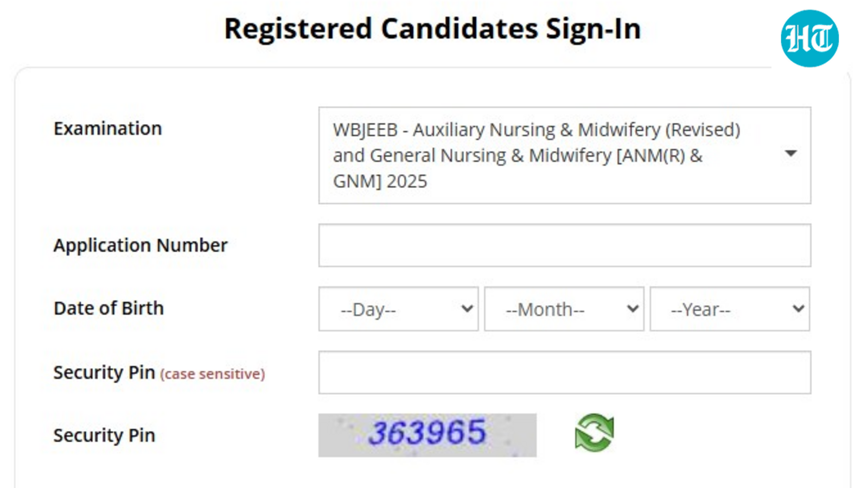This screenshot has width=868, height=488.
Task: Click the chevron on the Month selector
Action: pyautogui.click(x=632, y=309)
